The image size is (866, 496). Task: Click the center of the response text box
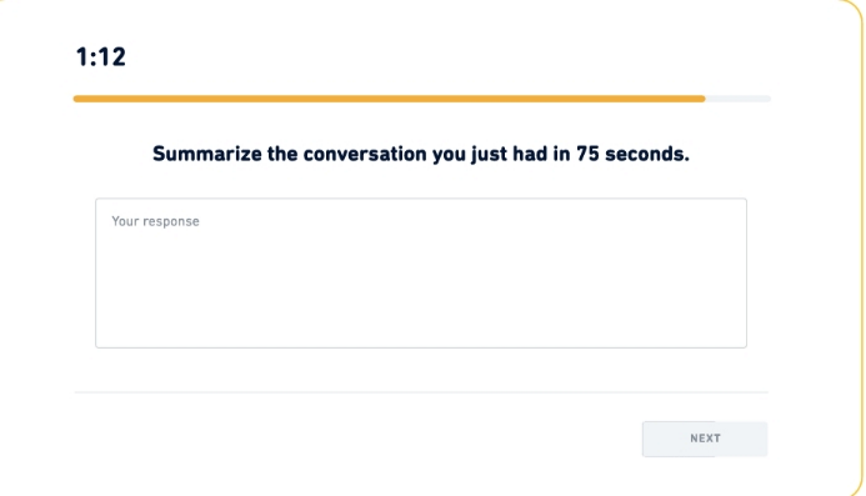pyautogui.click(x=420, y=273)
